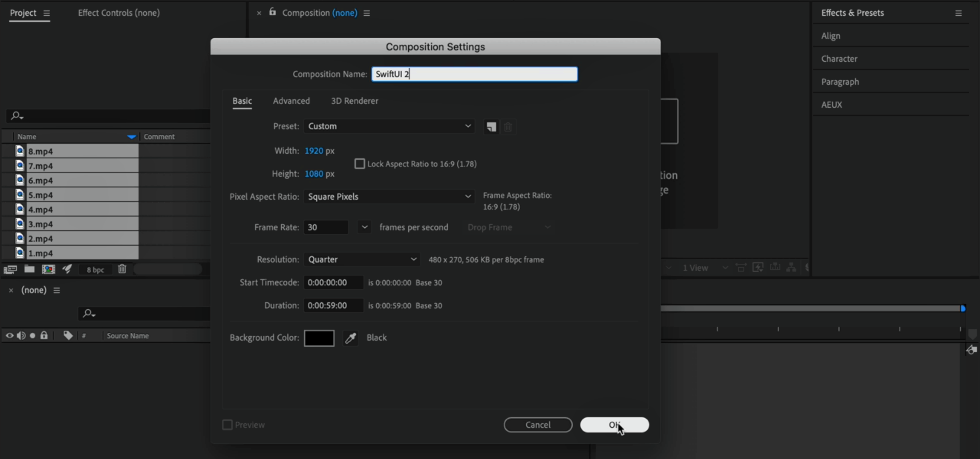Screen dimensions: 980x459
Task: Click the audio speaker column icon
Action: point(21,335)
